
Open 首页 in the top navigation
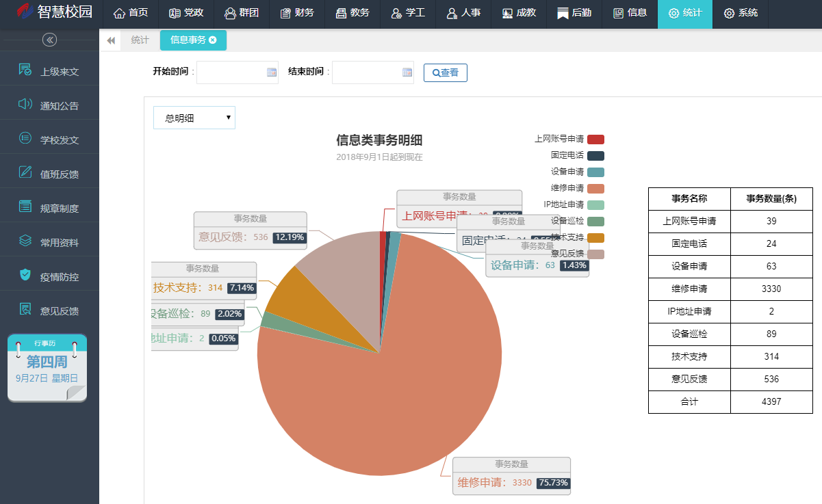[x=131, y=13]
